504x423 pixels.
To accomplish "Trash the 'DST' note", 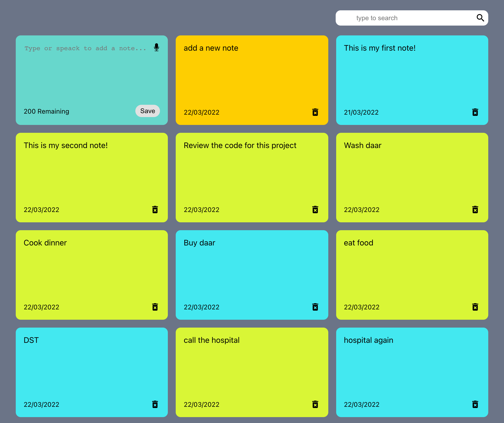I will point(155,404).
